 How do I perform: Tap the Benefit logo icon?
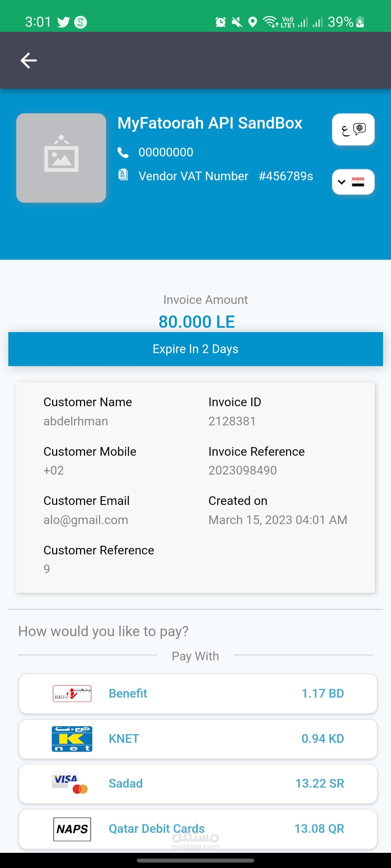(x=72, y=693)
